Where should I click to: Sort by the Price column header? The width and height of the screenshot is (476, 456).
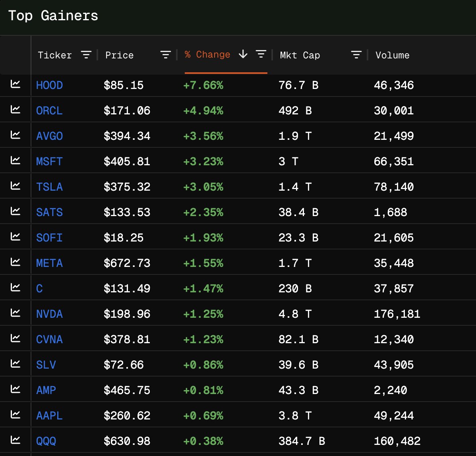[x=119, y=55]
